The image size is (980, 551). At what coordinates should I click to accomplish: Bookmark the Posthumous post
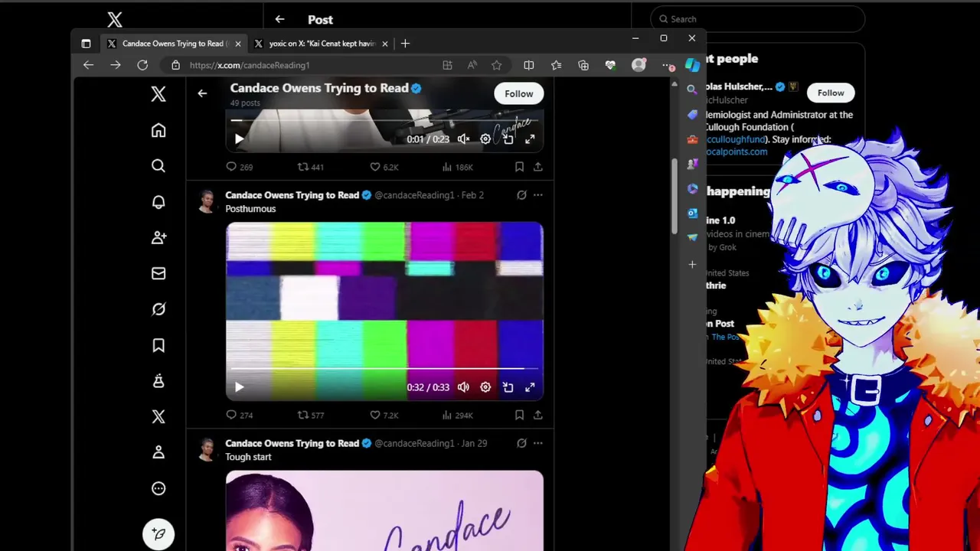point(519,415)
